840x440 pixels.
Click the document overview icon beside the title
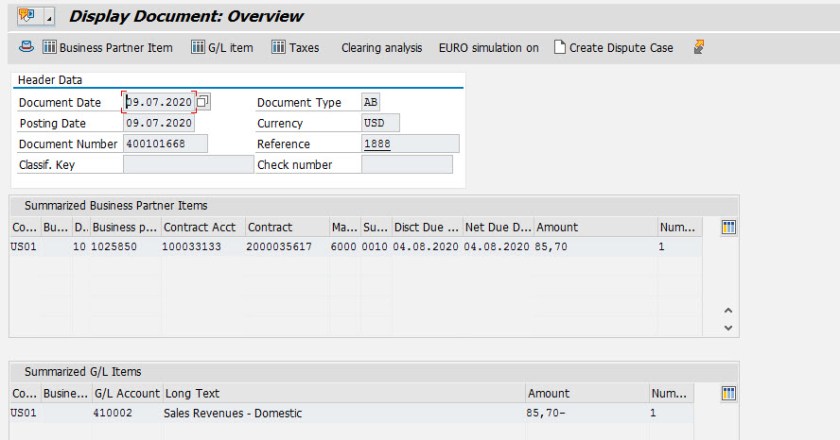[27, 16]
